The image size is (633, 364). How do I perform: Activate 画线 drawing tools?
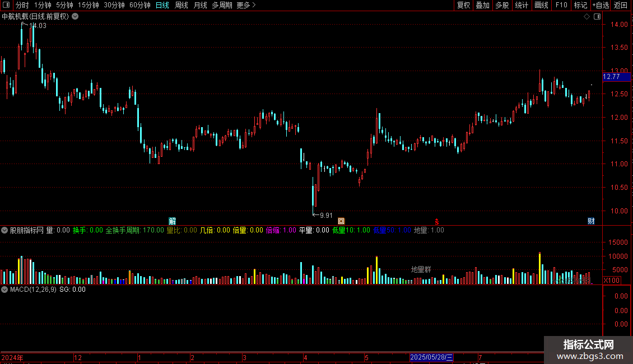pos(541,5)
